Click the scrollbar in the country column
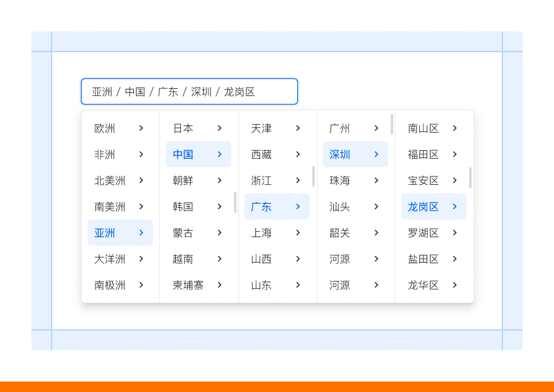This screenshot has height=392, width=554. click(x=235, y=203)
